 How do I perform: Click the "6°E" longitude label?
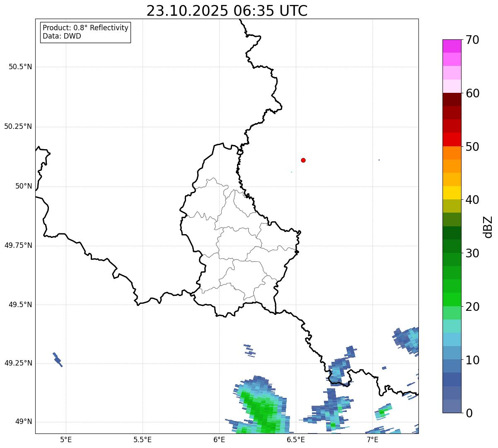(x=219, y=440)
